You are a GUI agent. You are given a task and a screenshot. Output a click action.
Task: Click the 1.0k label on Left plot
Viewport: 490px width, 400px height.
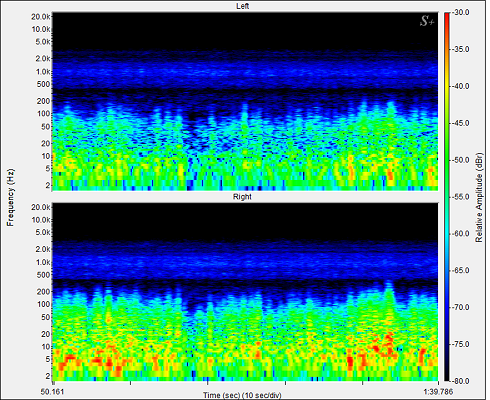[43, 72]
